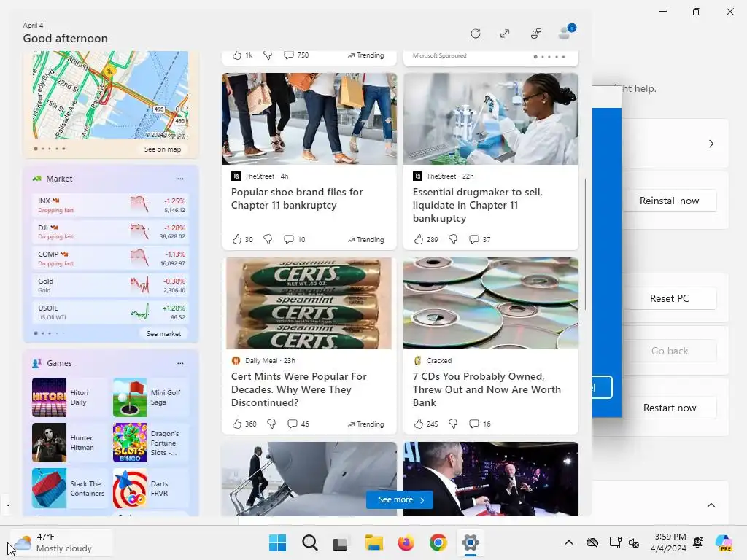Play Darts FRVR game

150,488
